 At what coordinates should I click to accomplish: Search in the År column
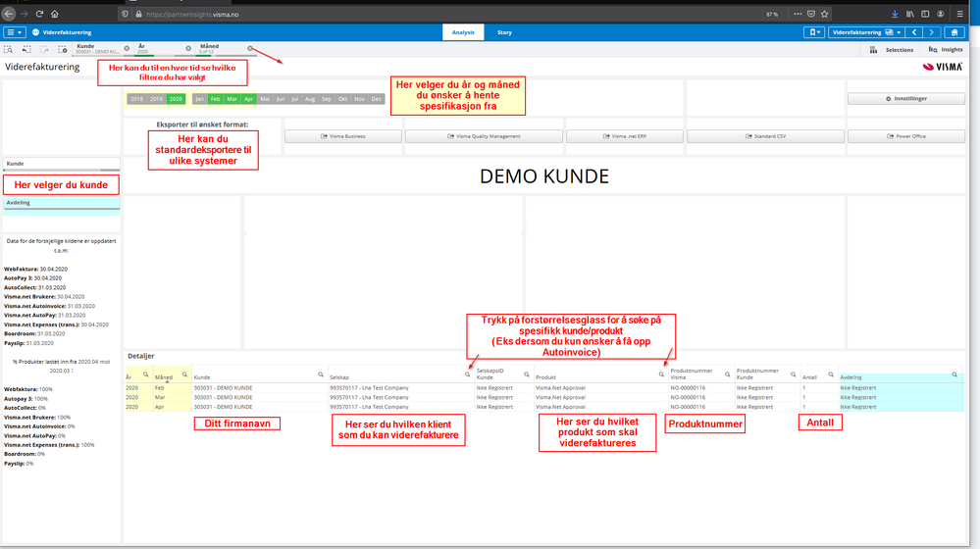tap(145, 374)
